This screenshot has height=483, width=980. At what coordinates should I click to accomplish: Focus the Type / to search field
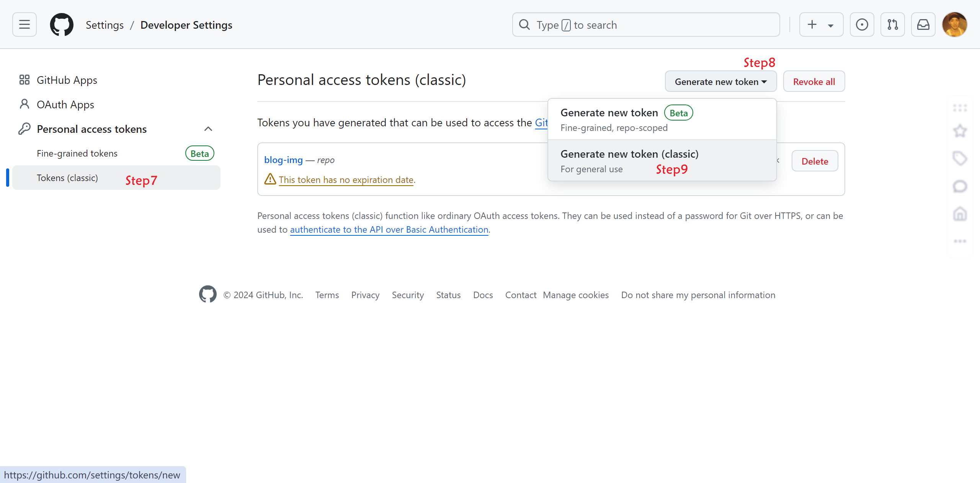tap(646, 24)
